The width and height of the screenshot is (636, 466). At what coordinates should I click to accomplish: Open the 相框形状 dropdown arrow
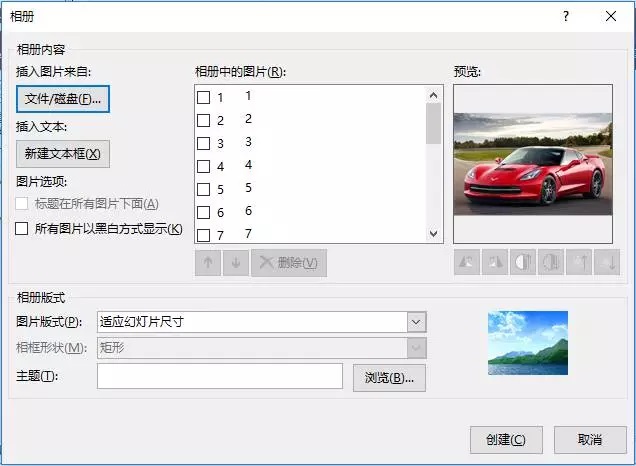pyautogui.click(x=416, y=348)
